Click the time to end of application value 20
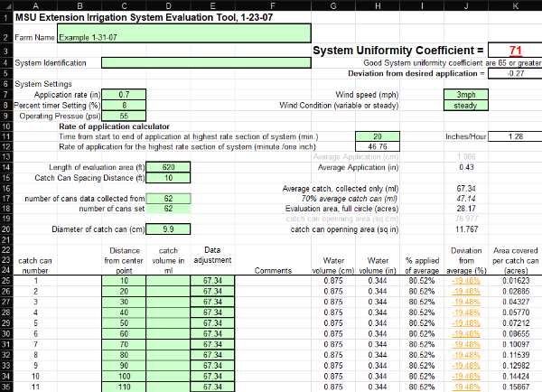Screen dimensions: 542x392 (378, 136)
